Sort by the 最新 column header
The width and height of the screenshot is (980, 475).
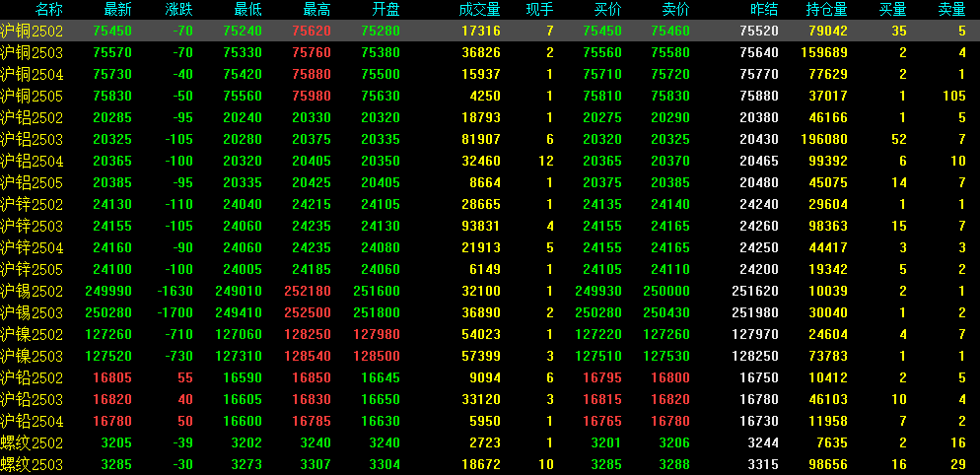[118, 10]
